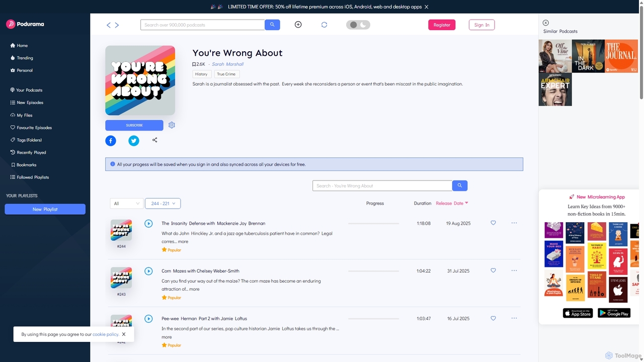Toggle the dark mode switch
The width and height of the screenshot is (644, 362).
pyautogui.click(x=358, y=25)
